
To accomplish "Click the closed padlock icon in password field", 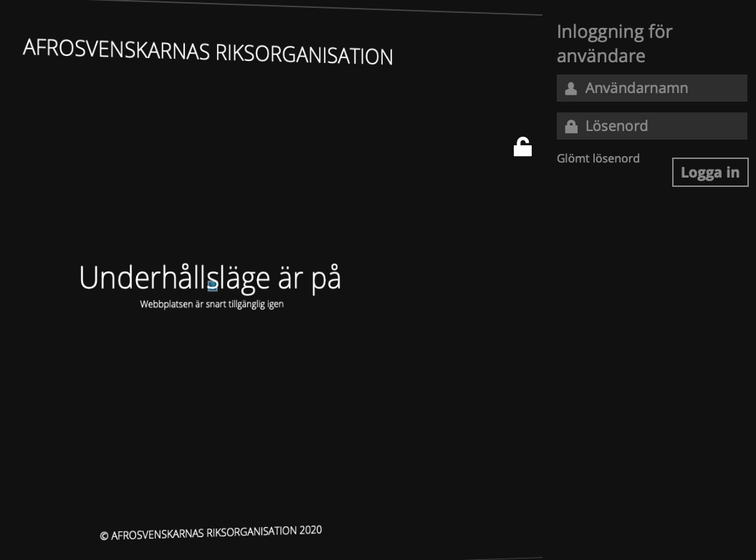I will tap(571, 126).
